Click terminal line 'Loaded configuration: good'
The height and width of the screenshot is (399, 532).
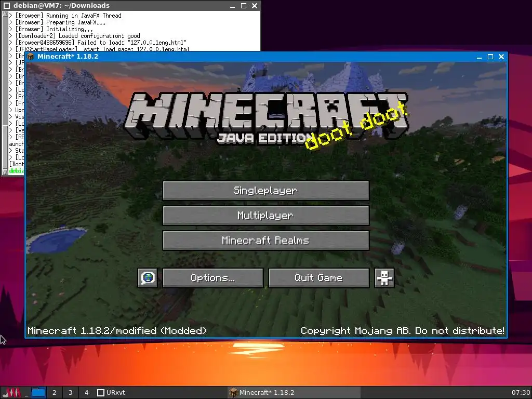[x=99, y=36]
